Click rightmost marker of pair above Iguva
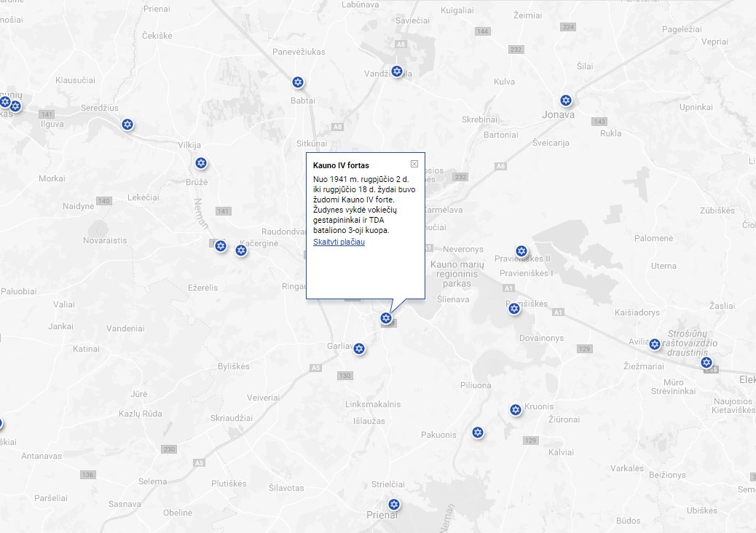 pyautogui.click(x=15, y=106)
